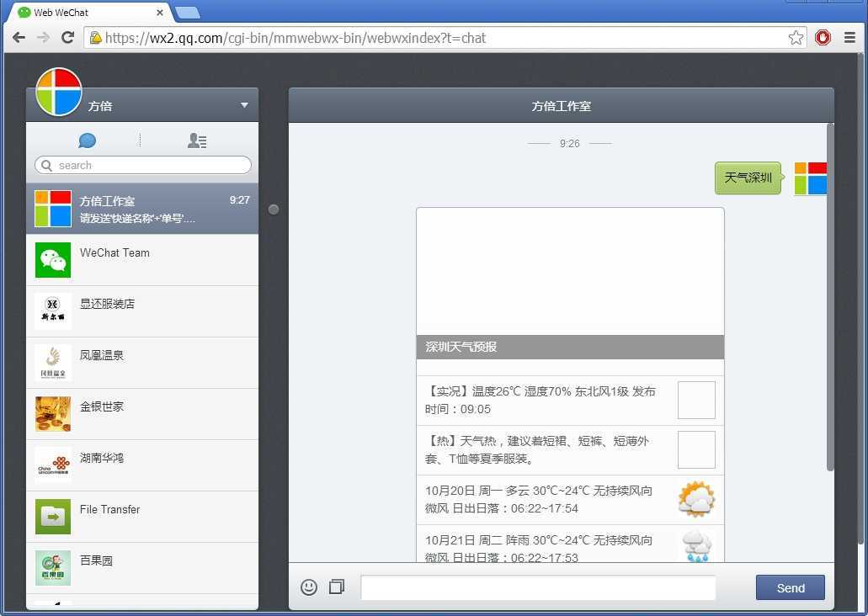Open the Contacts list icon
The height and width of the screenshot is (616, 868).
point(197,141)
